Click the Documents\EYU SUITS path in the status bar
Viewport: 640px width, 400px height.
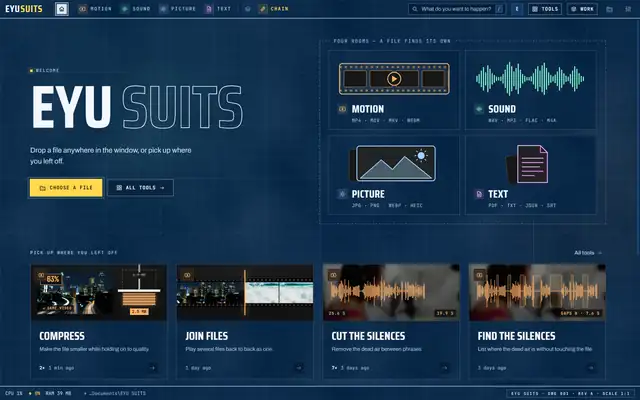click(115, 393)
